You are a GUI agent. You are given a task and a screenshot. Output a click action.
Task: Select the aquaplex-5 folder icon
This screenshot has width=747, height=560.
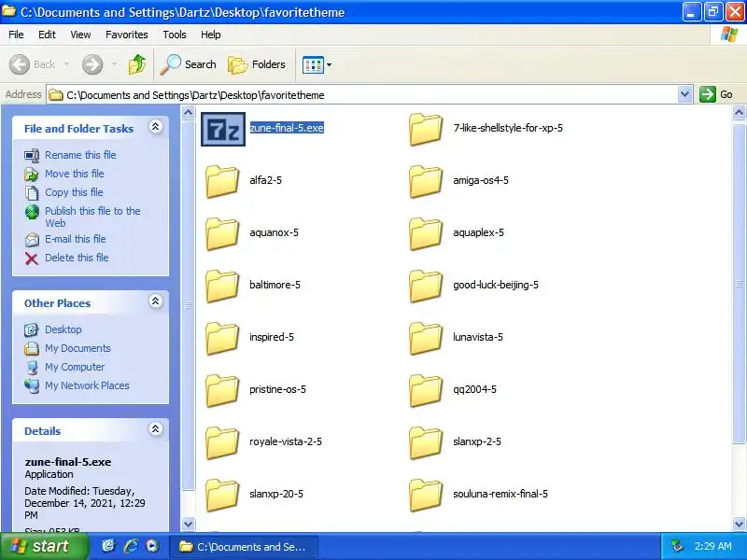(426, 233)
